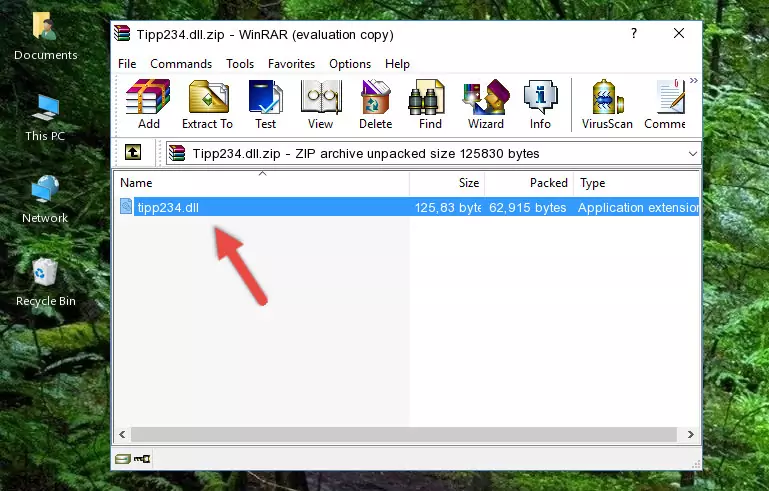Show archive Info
This screenshot has width=769, height=491.
(x=540, y=104)
